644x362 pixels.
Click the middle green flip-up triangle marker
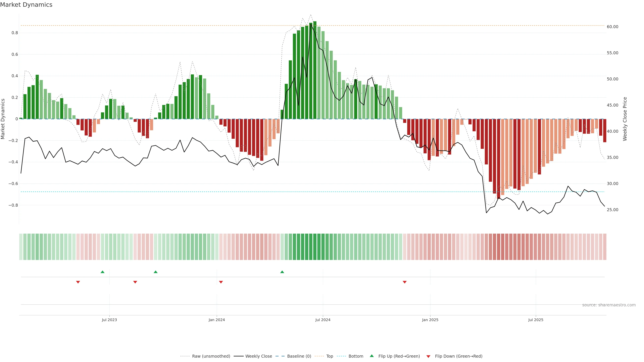click(x=155, y=272)
